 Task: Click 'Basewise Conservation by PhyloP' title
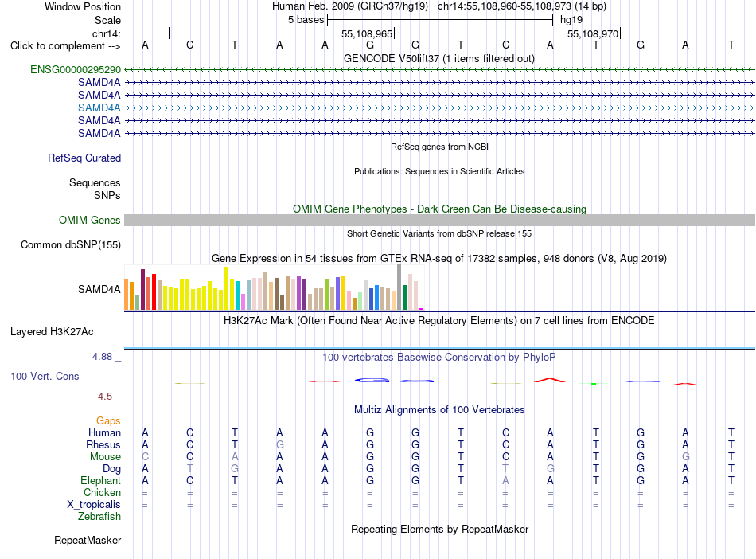[x=439, y=358]
